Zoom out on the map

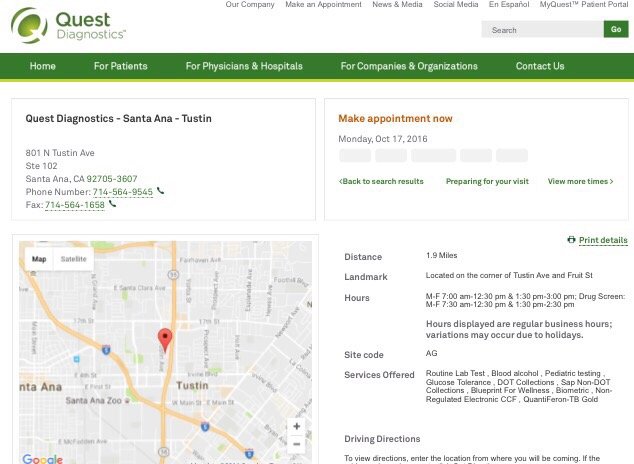[296, 446]
